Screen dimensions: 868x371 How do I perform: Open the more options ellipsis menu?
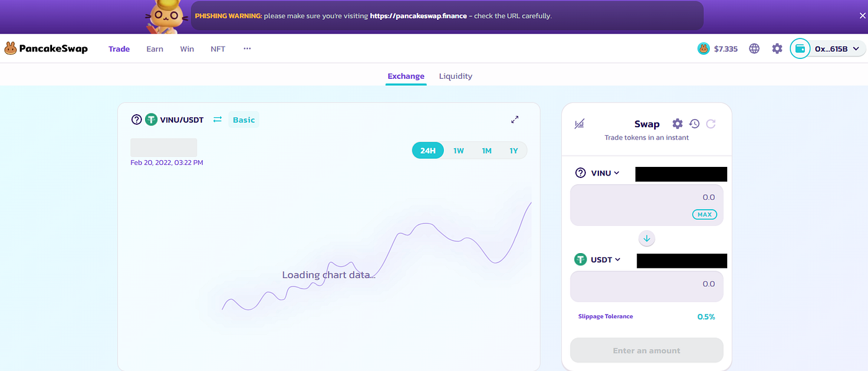[x=247, y=48]
